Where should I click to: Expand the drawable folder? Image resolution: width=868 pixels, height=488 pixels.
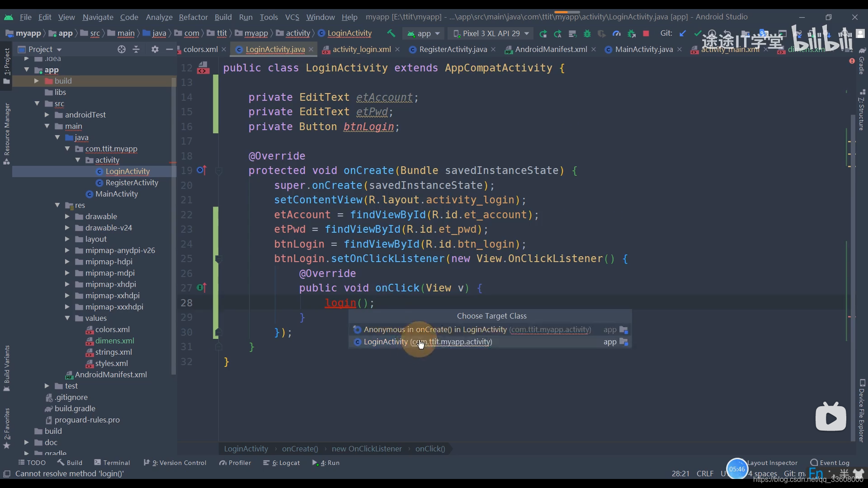(67, 216)
